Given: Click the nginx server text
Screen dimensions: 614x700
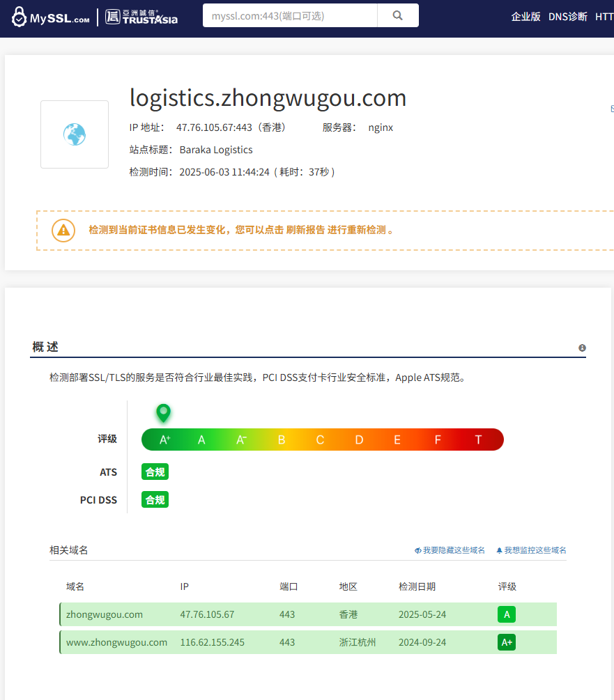Looking at the screenshot, I should coord(381,127).
